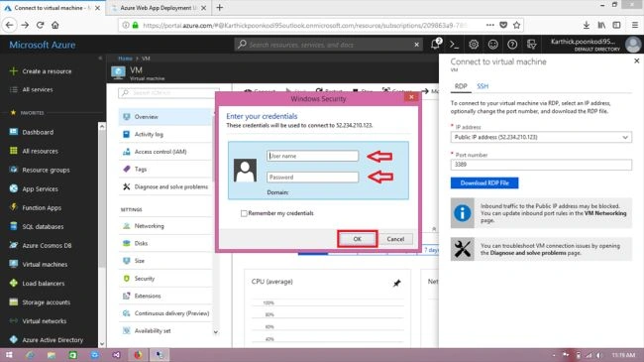Open Directory and subscription filter icon
Viewport: 644px width, 362px height.
pos(531,45)
